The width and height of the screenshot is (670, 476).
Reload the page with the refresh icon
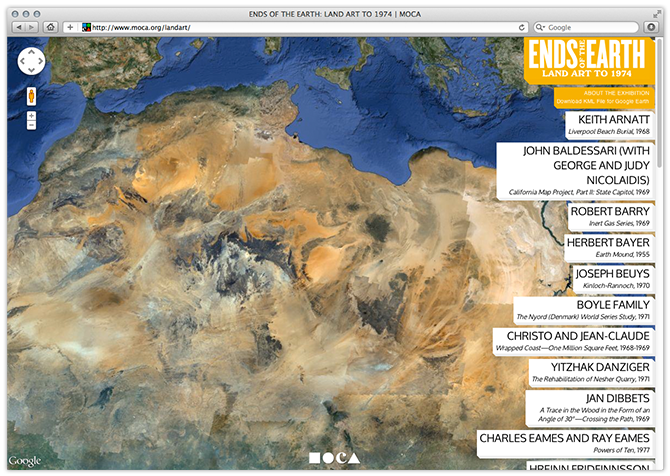(522, 27)
